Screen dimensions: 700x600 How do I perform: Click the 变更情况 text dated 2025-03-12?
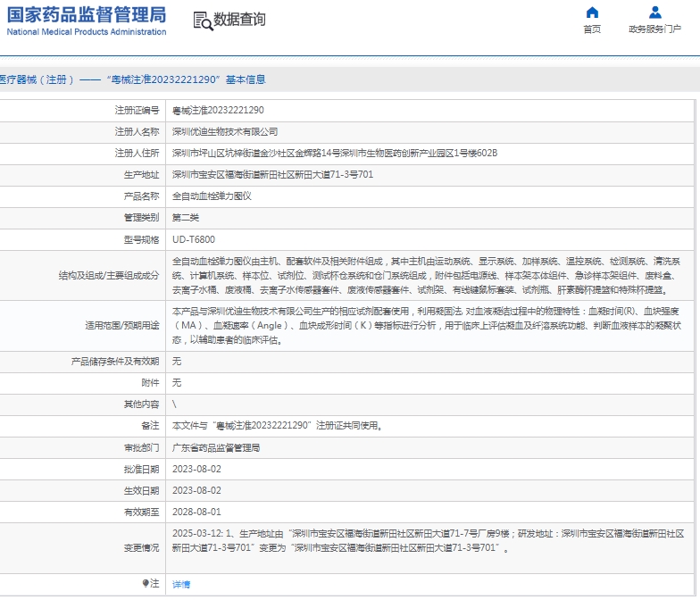(x=429, y=541)
